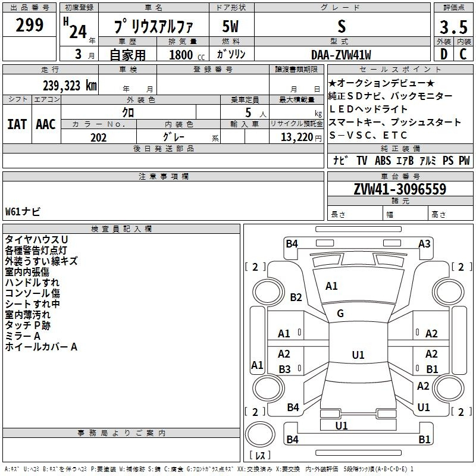The width and height of the screenshot is (476, 476).
Task: Click the inspector note タイヤハウスU
Action: pyautogui.click(x=36, y=240)
